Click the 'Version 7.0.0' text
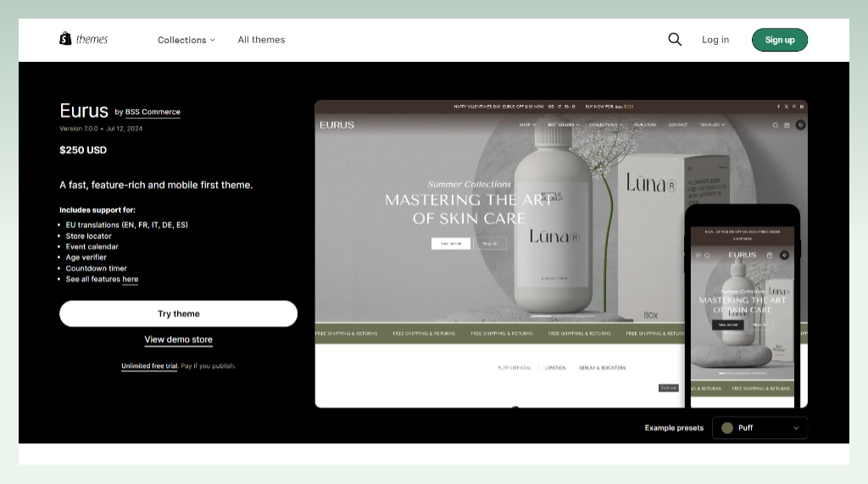868x484 pixels. [79, 129]
